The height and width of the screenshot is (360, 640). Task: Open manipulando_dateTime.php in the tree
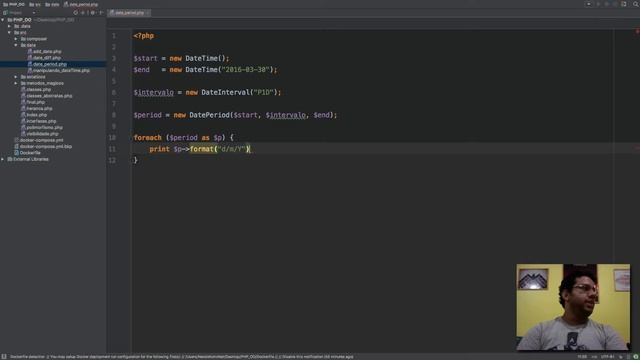pos(61,70)
